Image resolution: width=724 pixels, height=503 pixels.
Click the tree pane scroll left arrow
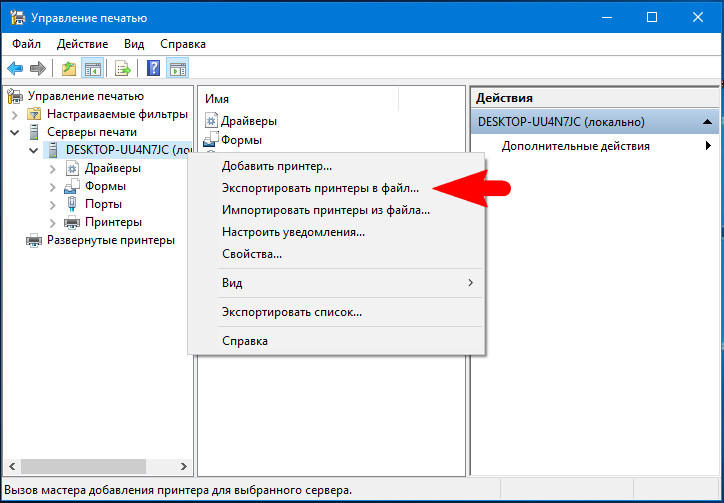point(12,466)
